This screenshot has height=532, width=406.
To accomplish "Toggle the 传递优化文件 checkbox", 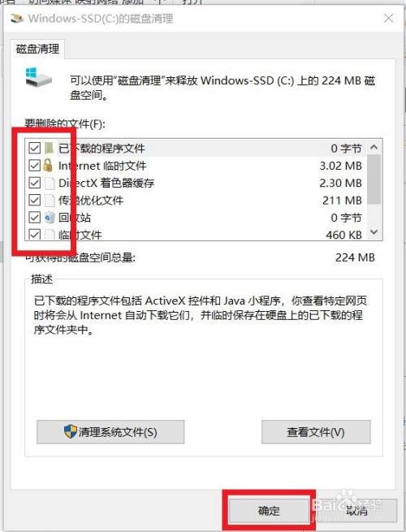I will coord(35,200).
